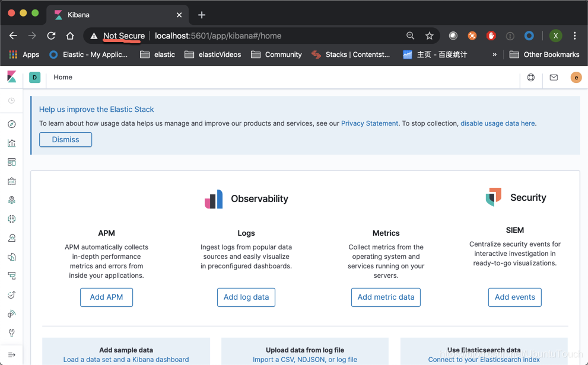Select the Kibana browser tab
This screenshot has height=365, width=588.
117,15
